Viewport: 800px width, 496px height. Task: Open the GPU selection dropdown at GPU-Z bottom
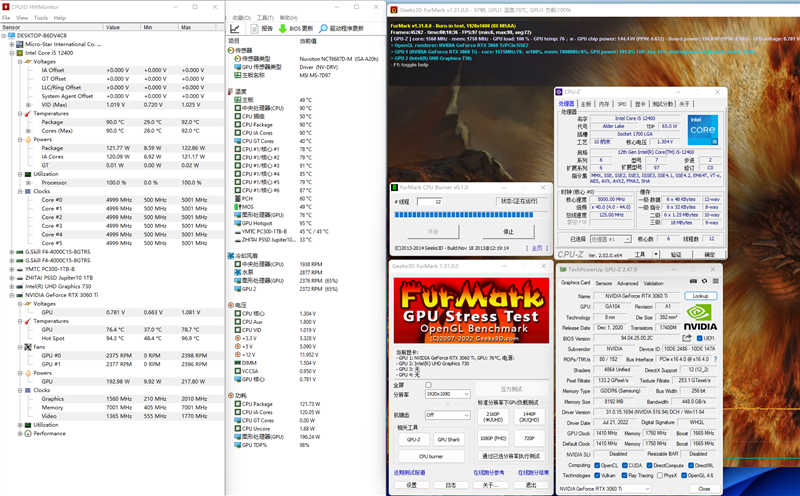(x=605, y=488)
